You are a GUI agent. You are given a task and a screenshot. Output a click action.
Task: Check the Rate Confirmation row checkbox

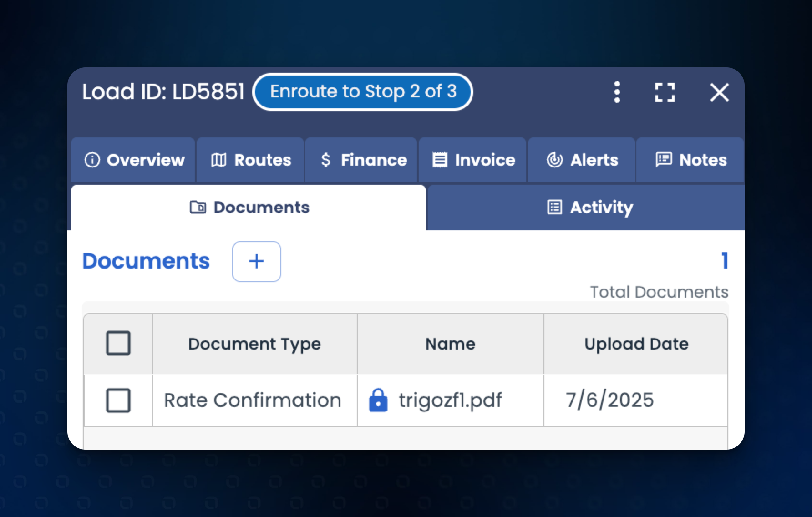[118, 400]
